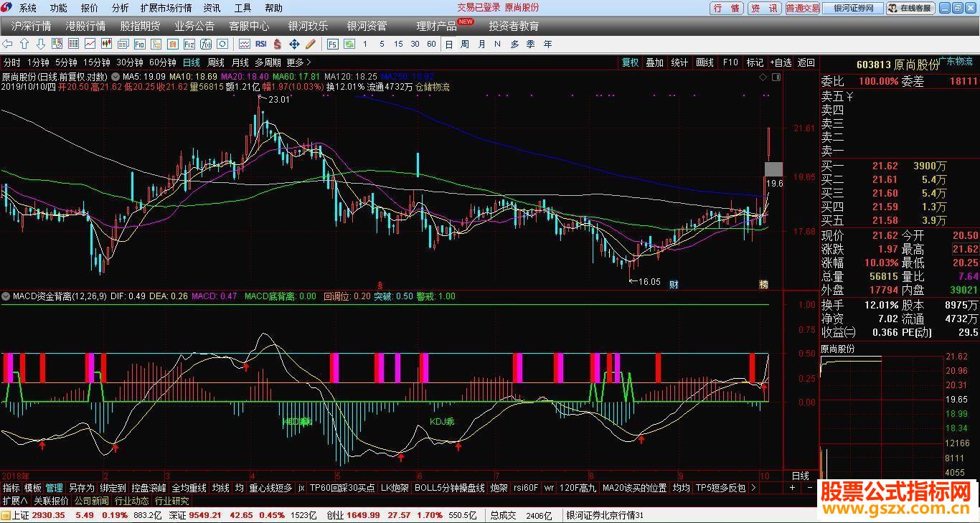Image resolution: width=980 pixels, height=523 pixels.
Task: Click the red dollar sign icon
Action: click(277, 44)
